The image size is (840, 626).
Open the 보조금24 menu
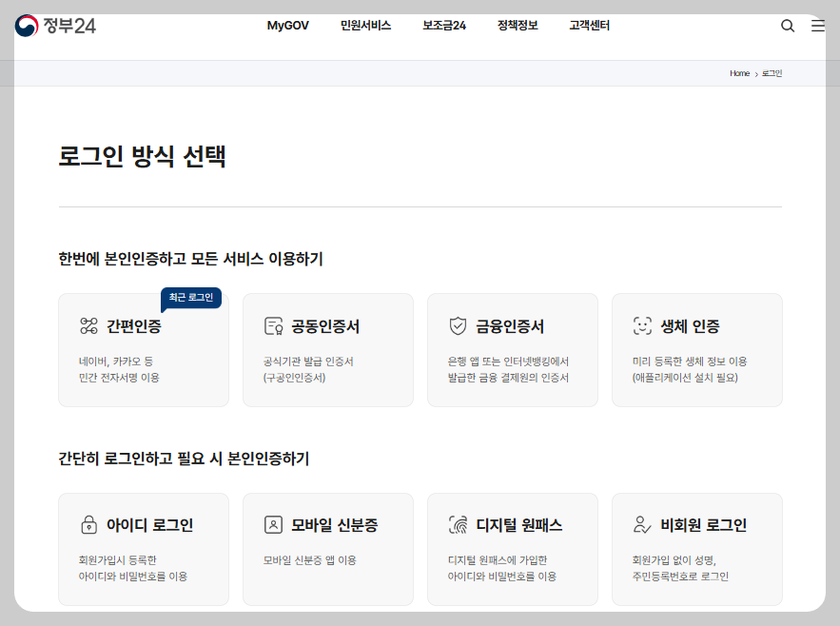444,26
